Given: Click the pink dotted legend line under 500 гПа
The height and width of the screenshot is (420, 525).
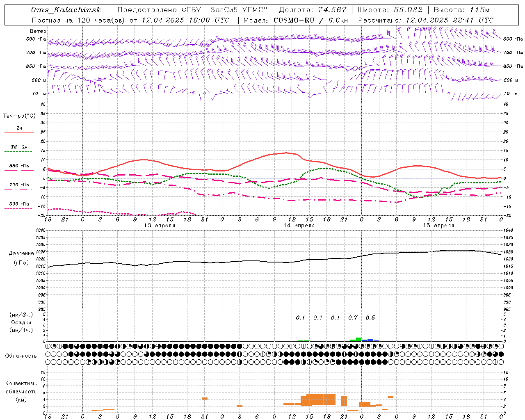Looking at the screenshot, I should [18, 209].
